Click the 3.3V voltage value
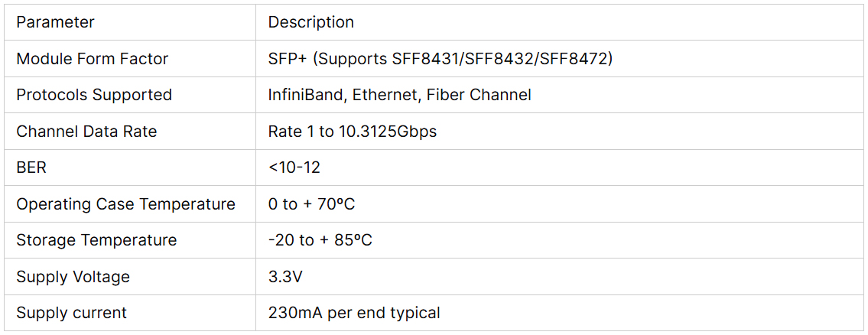The image size is (868, 335). click(x=285, y=277)
